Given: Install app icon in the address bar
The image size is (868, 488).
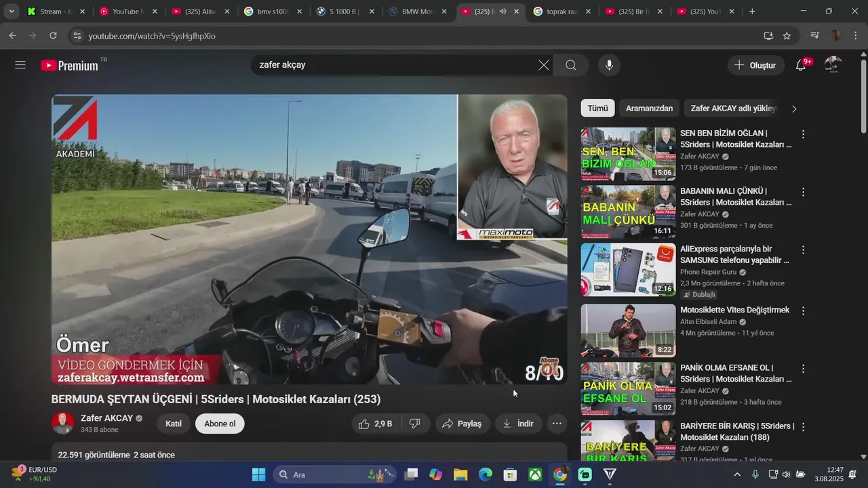Looking at the screenshot, I should click(768, 36).
